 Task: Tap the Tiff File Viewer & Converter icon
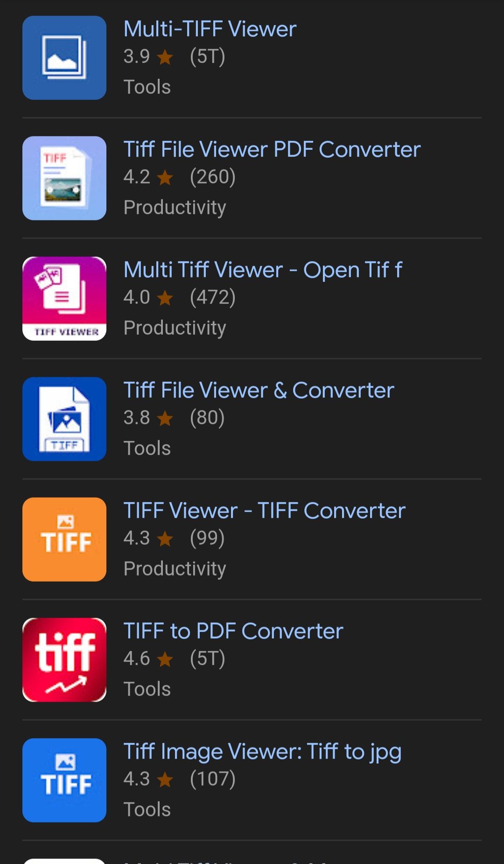pyautogui.click(x=64, y=419)
